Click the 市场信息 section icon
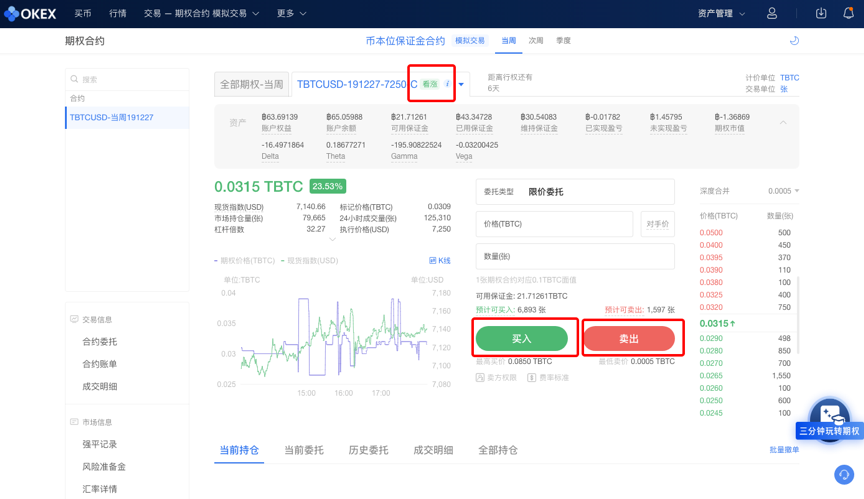The width and height of the screenshot is (864, 499). pos(74,422)
